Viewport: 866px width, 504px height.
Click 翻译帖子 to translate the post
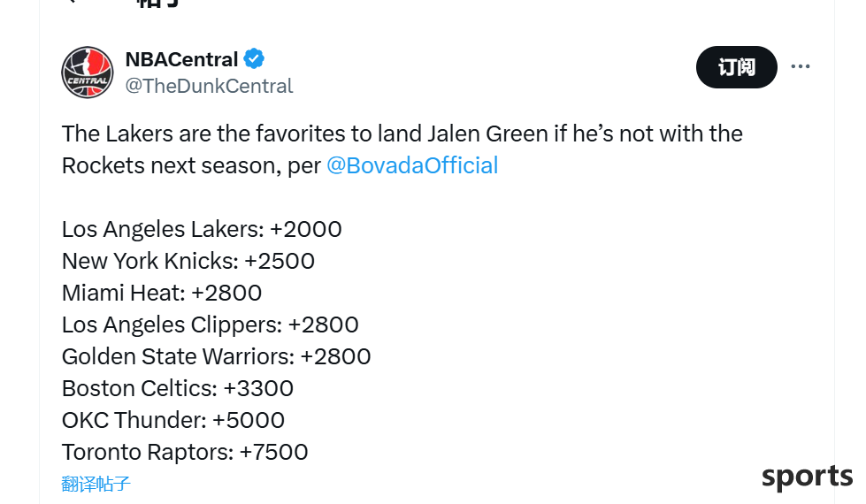[96, 484]
